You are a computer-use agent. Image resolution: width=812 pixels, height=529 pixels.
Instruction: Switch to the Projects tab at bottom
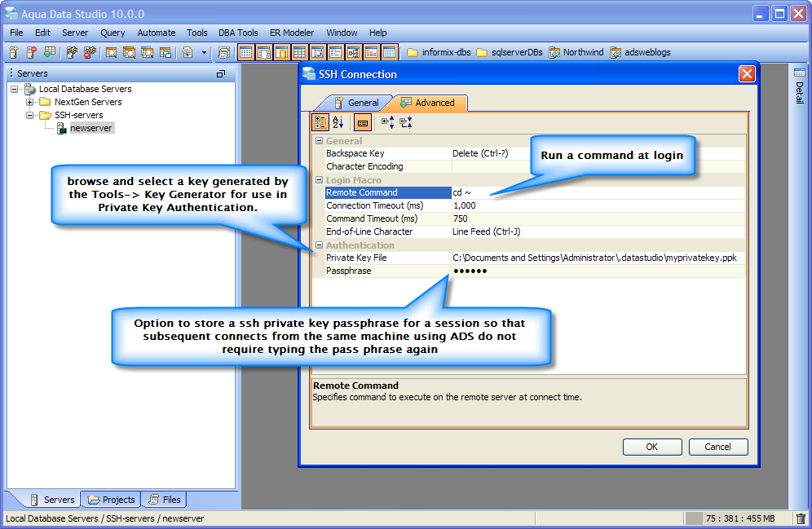(x=112, y=500)
